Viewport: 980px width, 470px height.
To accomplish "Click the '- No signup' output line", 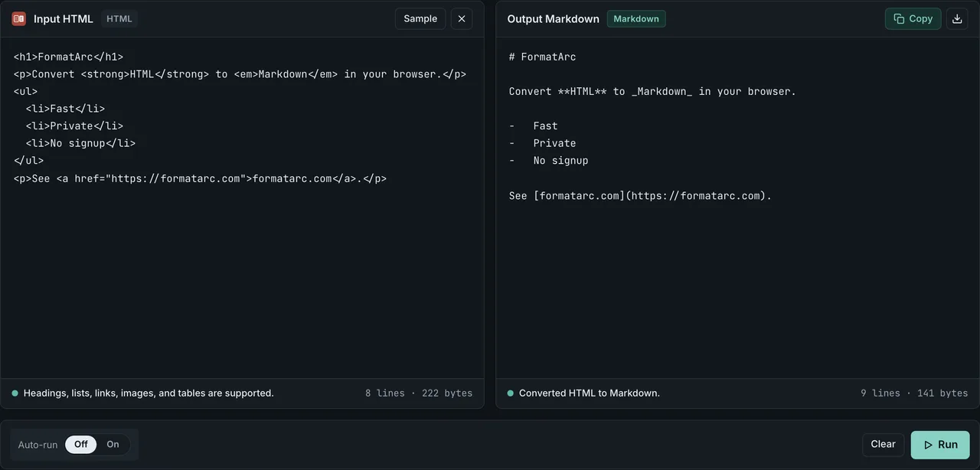I will click(548, 161).
